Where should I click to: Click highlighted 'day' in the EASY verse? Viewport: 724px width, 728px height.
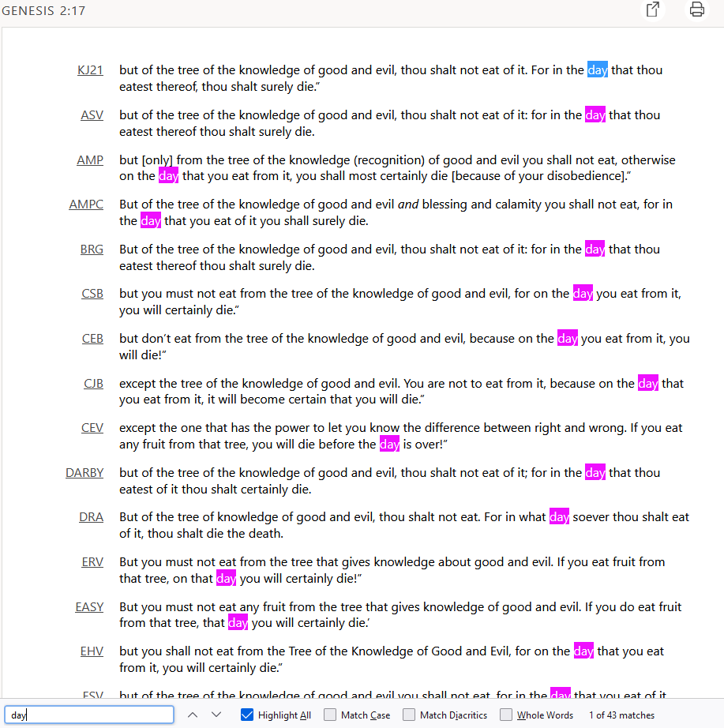(238, 623)
